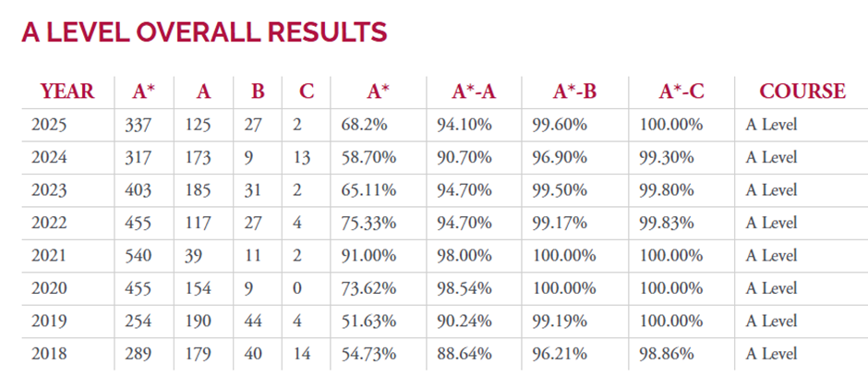Click the 51.63% cell
Screen dimensions: 868x389
click(368, 322)
